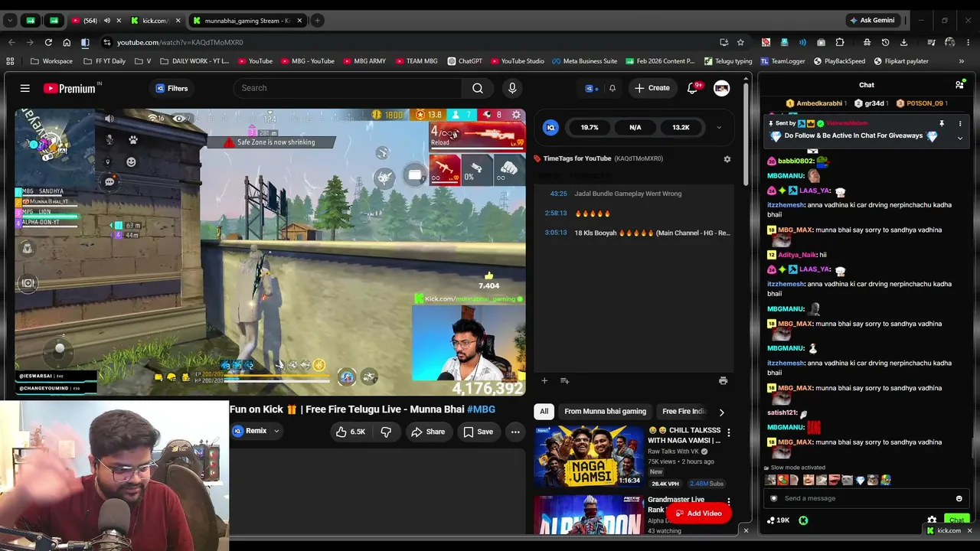Unpin the pinned giveaway message
980x551 pixels.
[942, 123]
